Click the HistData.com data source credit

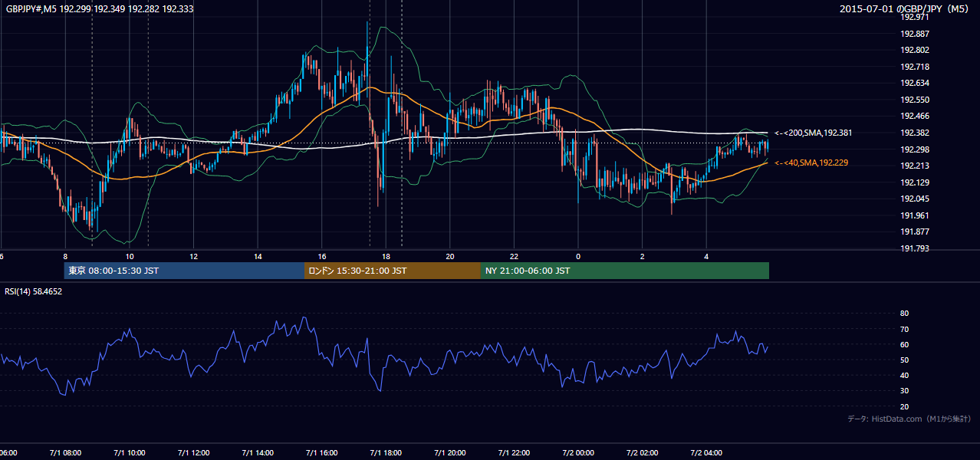pos(909,419)
